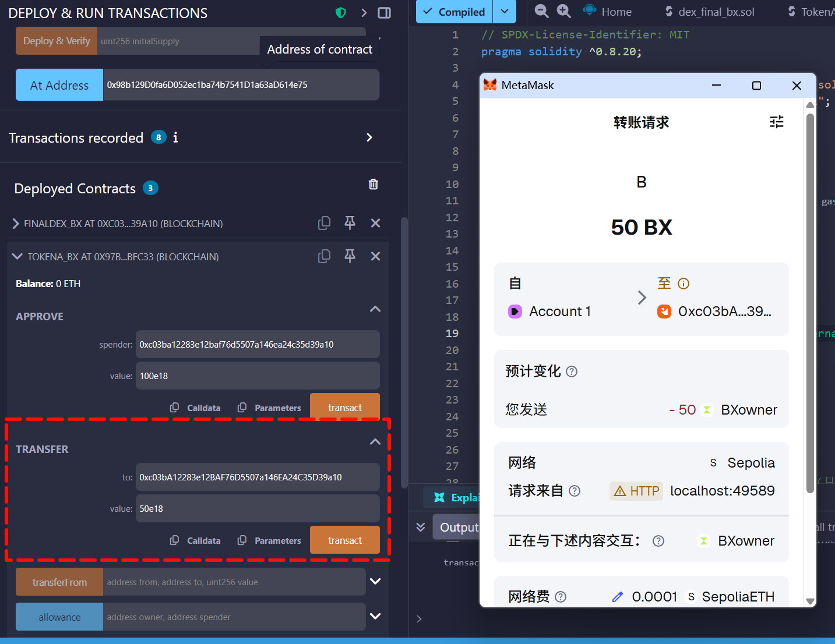Open MetaMask transaction settings sliders icon
Image resolution: width=835 pixels, height=644 pixels.
776,122
